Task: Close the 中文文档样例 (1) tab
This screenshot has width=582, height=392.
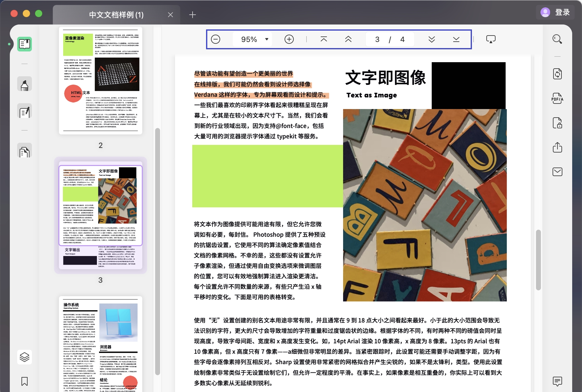Action: click(170, 15)
